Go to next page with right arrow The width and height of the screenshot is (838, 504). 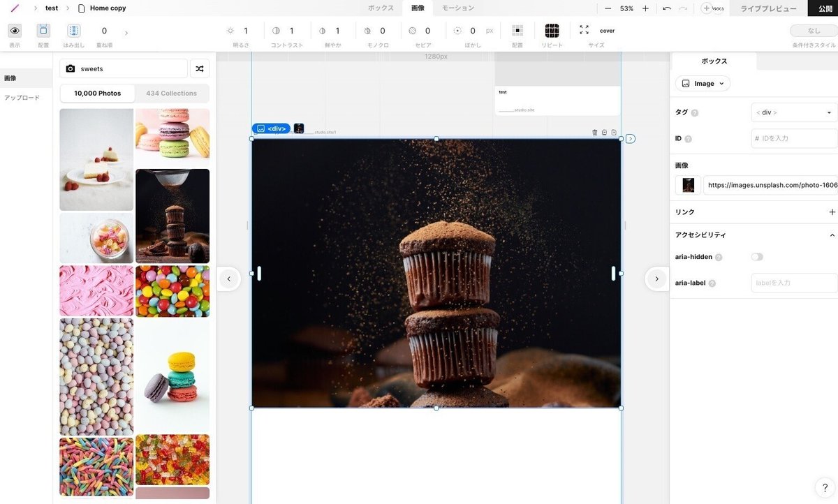point(656,279)
